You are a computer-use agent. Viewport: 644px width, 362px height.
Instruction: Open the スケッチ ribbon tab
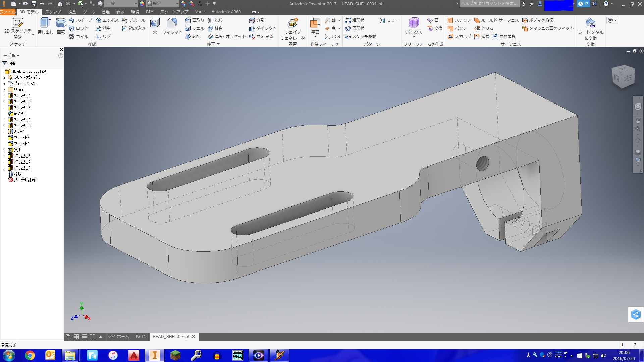coord(53,12)
